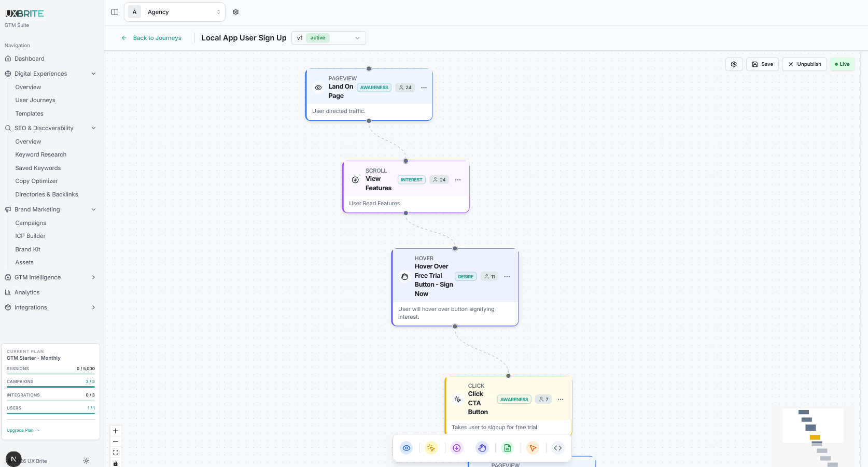Toggle the canvas interactivity lock

[x=116, y=463]
